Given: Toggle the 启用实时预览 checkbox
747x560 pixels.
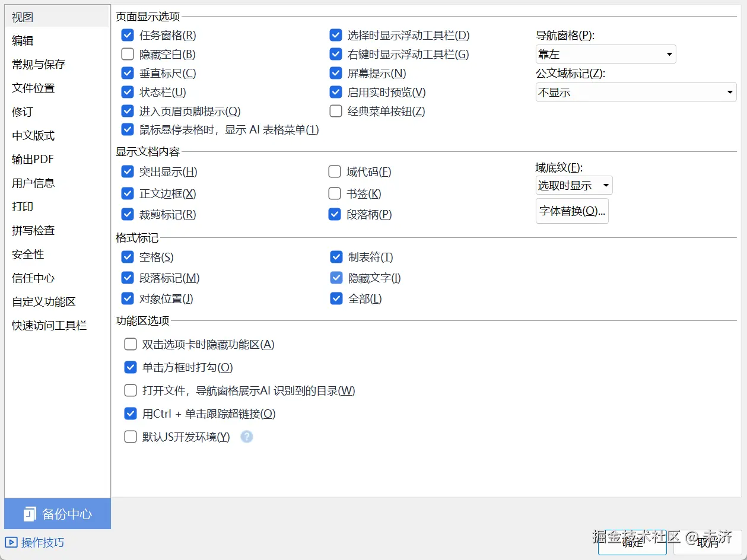Looking at the screenshot, I should (x=336, y=93).
